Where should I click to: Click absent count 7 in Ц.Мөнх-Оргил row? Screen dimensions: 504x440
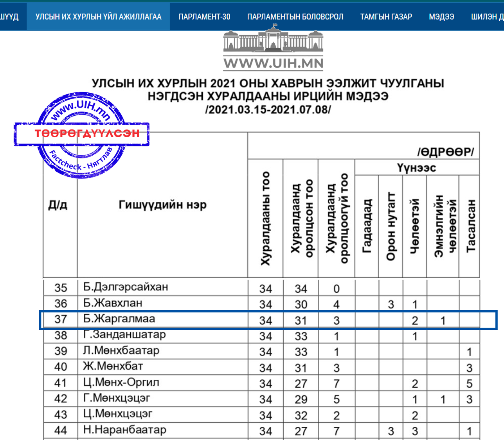[337, 384]
